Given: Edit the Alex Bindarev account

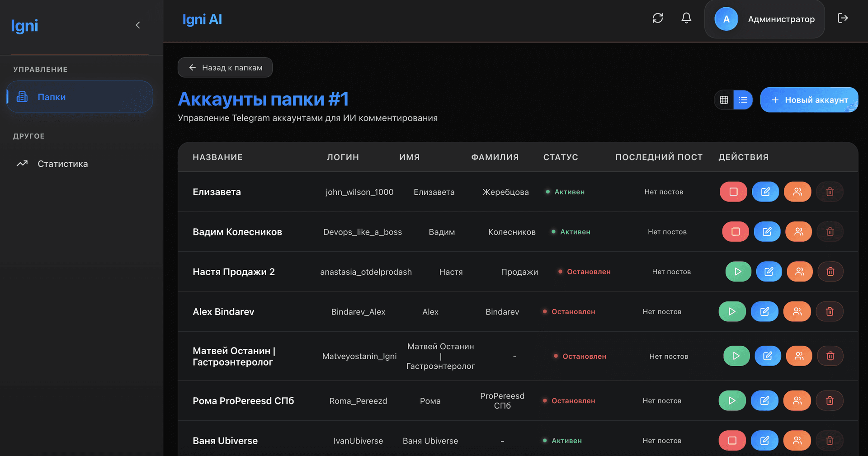Looking at the screenshot, I should click(764, 311).
